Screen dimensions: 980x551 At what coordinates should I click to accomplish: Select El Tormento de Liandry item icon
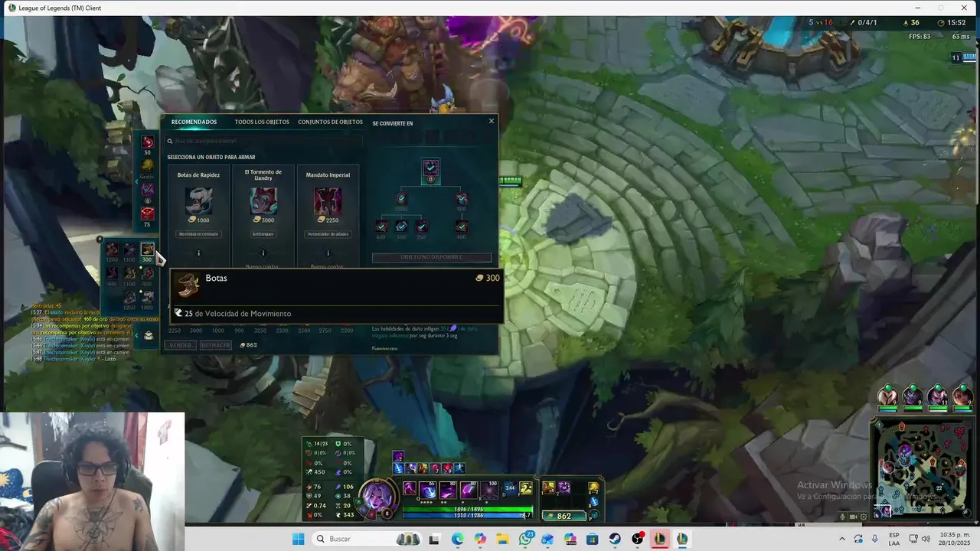coord(263,201)
